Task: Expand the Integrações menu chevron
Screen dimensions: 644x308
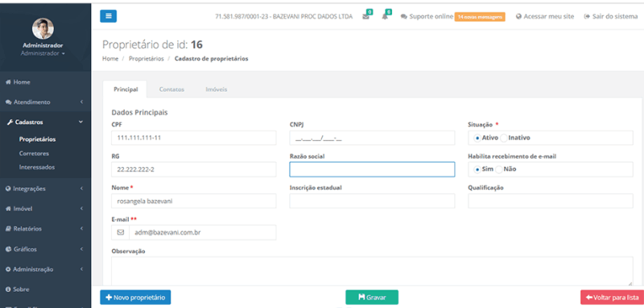Action: (82, 189)
